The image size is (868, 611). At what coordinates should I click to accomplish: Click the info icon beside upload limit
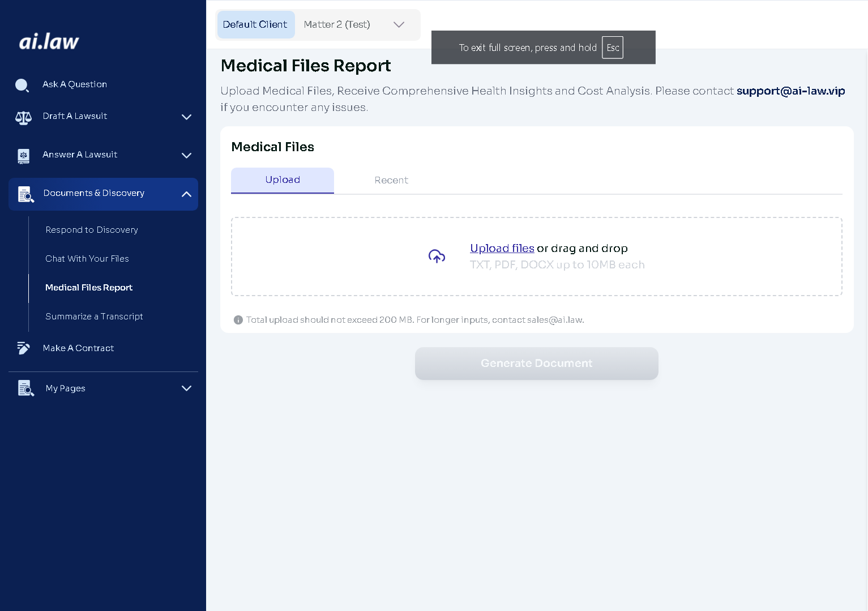[x=238, y=320]
